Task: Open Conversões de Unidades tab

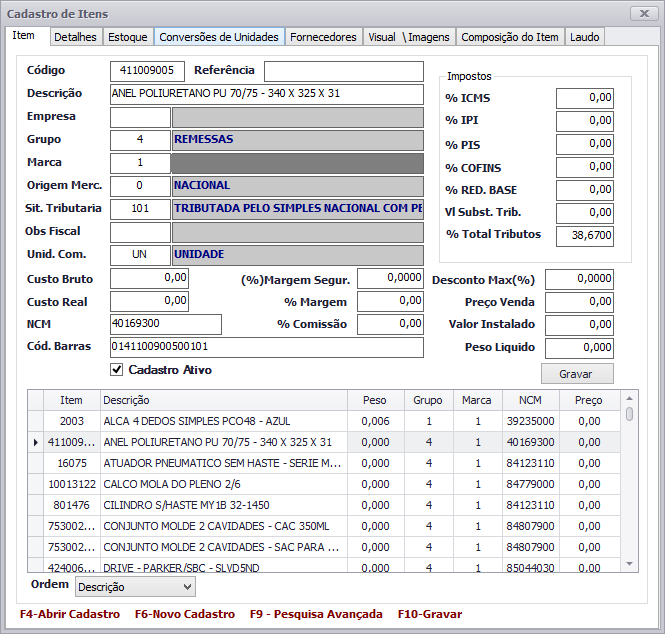Action: pyautogui.click(x=219, y=37)
